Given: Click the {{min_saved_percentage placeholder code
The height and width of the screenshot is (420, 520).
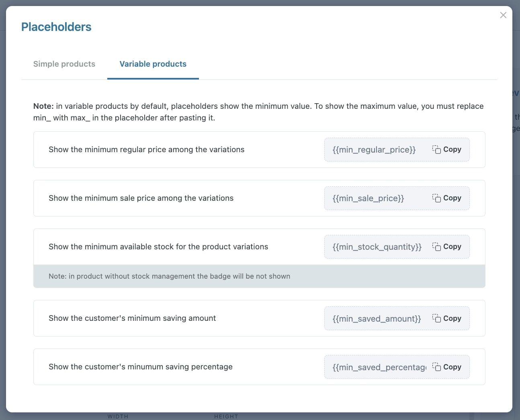Looking at the screenshot, I should click(380, 367).
